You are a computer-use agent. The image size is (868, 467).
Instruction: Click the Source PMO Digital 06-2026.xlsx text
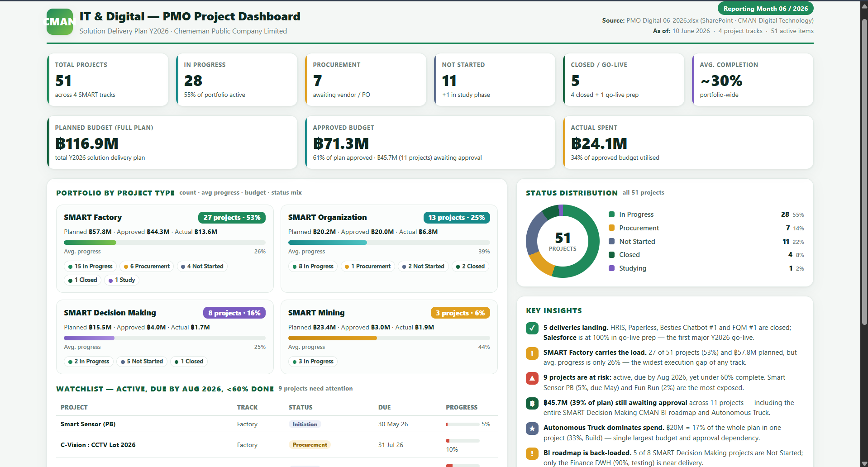(708, 20)
